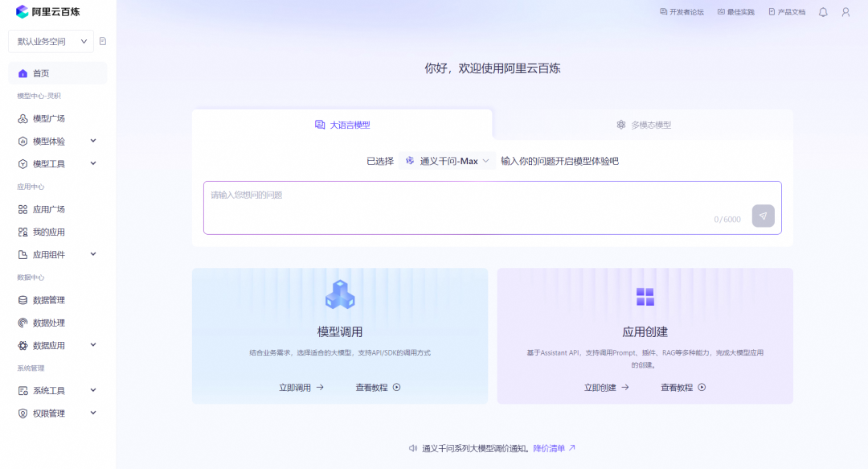This screenshot has width=868, height=469.
Task: Go to 首页 in sidebar
Action: pos(58,73)
